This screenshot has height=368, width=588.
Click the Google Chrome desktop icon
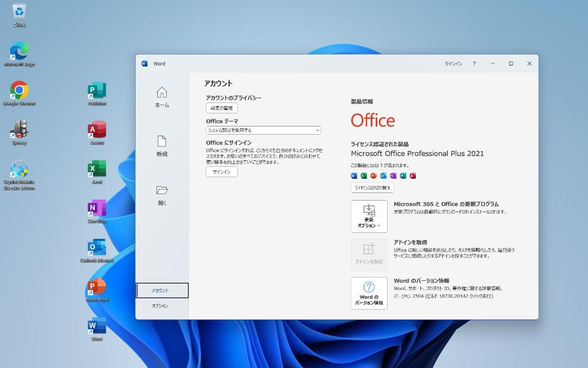[x=19, y=91]
